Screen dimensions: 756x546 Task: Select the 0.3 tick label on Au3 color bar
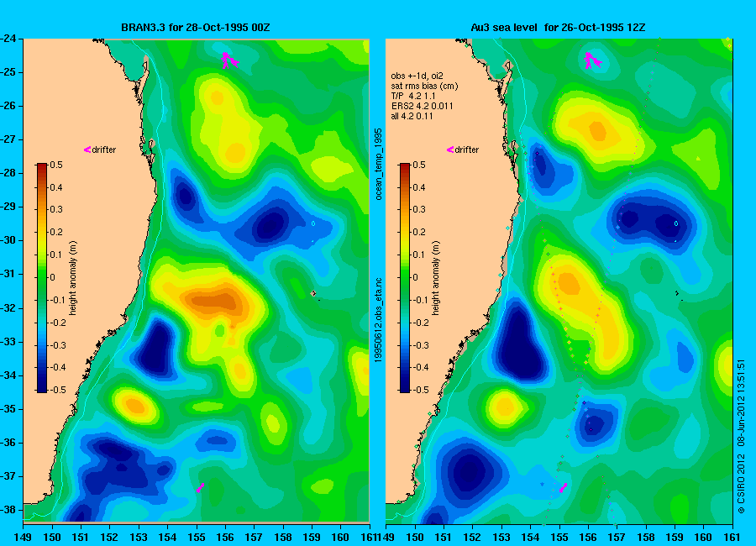419,209
